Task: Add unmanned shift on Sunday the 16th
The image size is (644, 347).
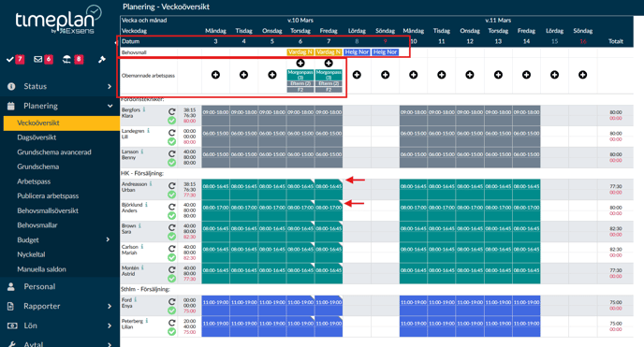Action: click(x=583, y=75)
